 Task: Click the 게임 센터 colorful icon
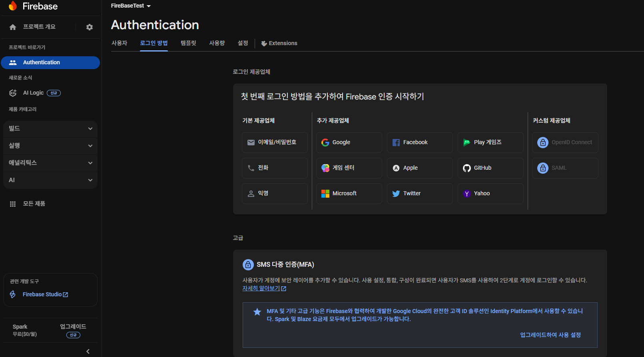coord(325,168)
